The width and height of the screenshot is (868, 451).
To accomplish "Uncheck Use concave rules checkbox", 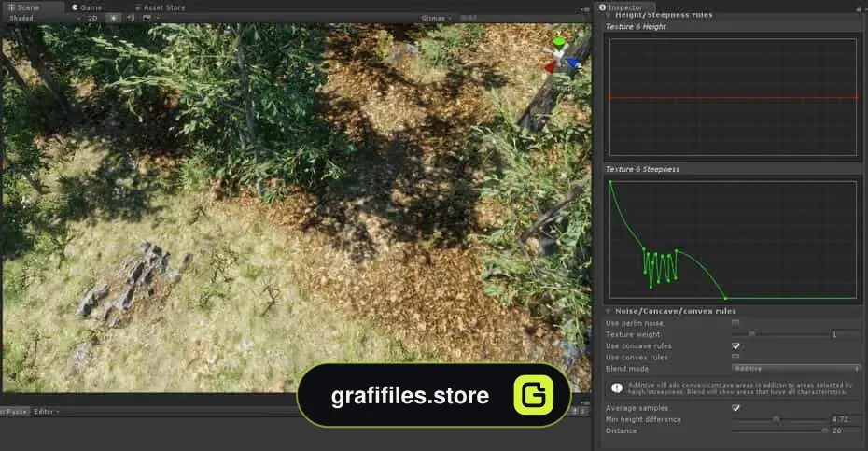I will (x=735, y=345).
